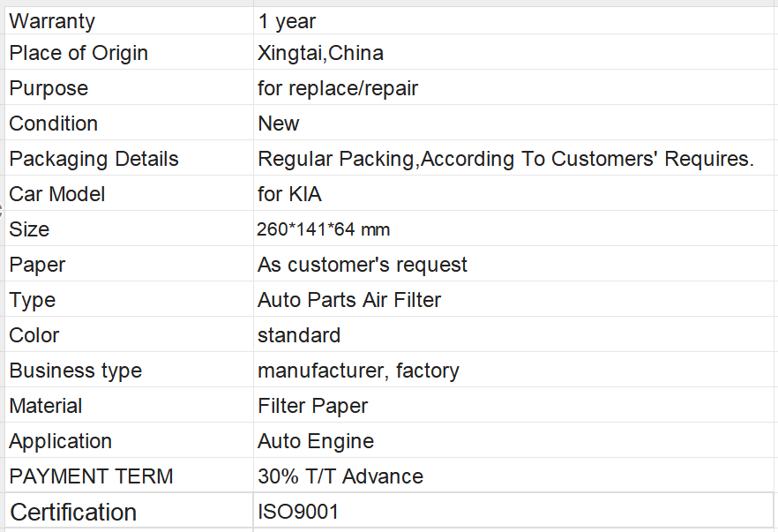Screen dimensions: 778x532
Task: Click the Packaging Details label cell
Action: tap(129, 158)
